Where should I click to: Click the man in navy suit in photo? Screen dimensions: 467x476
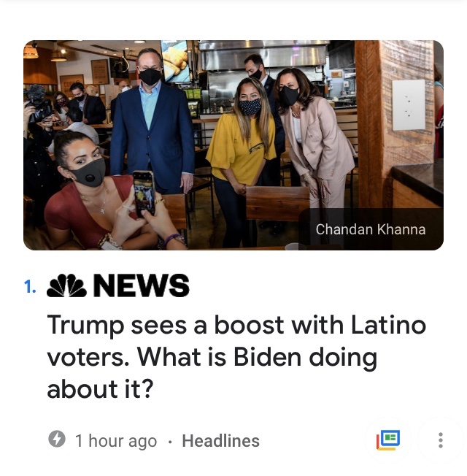click(153, 121)
